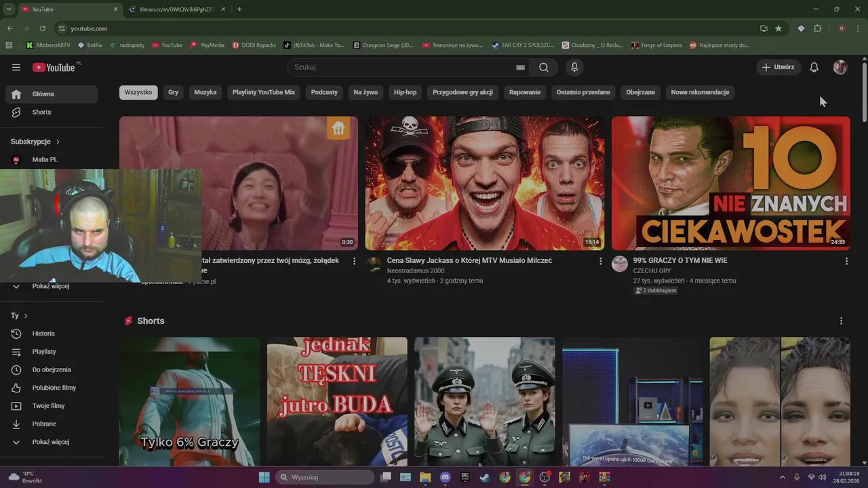This screenshot has width=868, height=488.
Task: Play the 10 nieznanych ciekawostek thumbnail
Action: pos(731,183)
